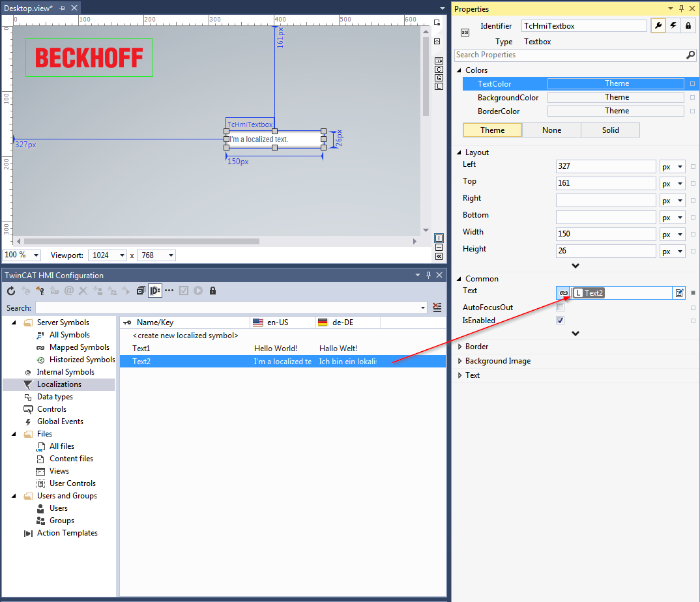Select Localizations in the configuration tree

click(59, 384)
